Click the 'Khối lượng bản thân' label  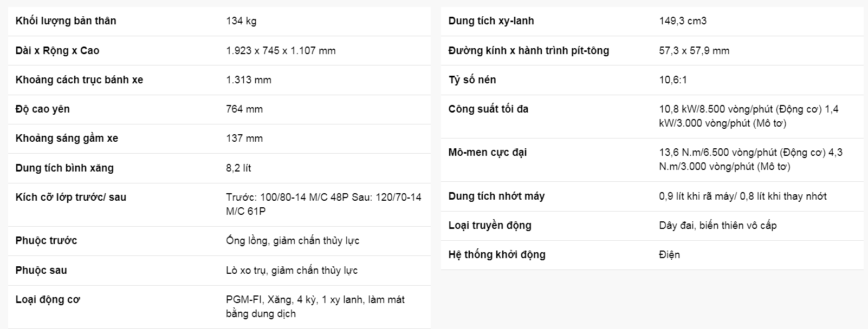[66, 21]
